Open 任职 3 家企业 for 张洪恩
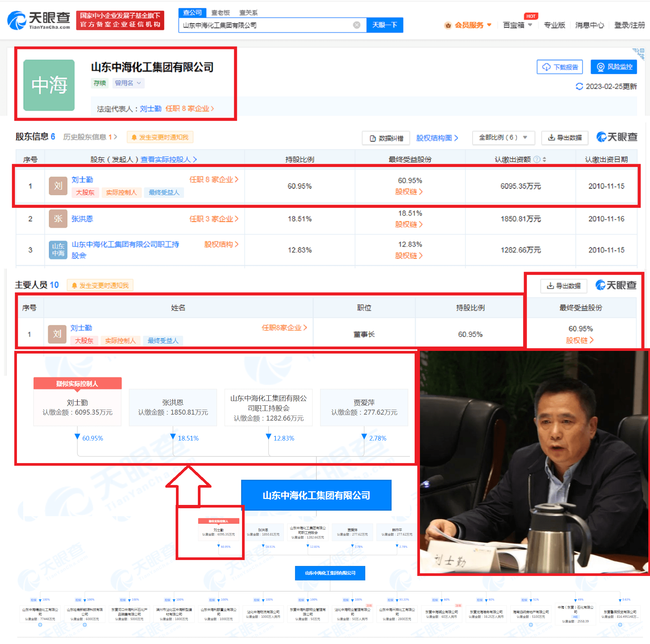 214,219
